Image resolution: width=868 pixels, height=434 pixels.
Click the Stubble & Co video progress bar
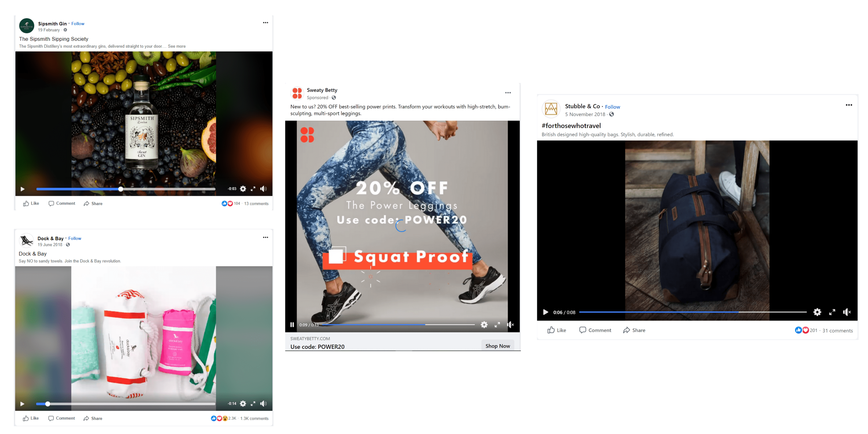tap(693, 312)
